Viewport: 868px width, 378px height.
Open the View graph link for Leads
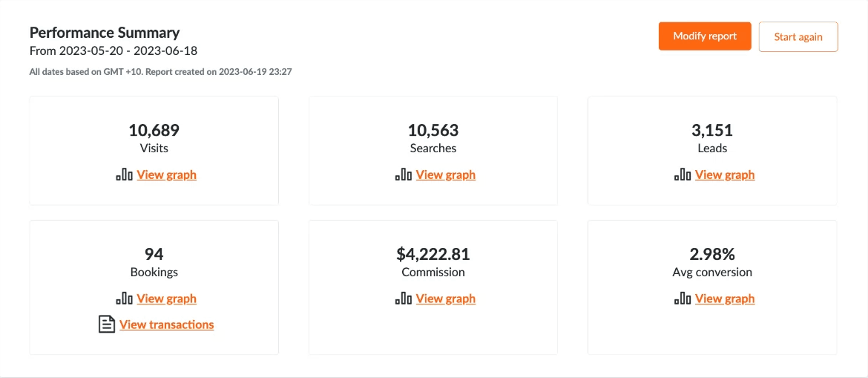[725, 175]
